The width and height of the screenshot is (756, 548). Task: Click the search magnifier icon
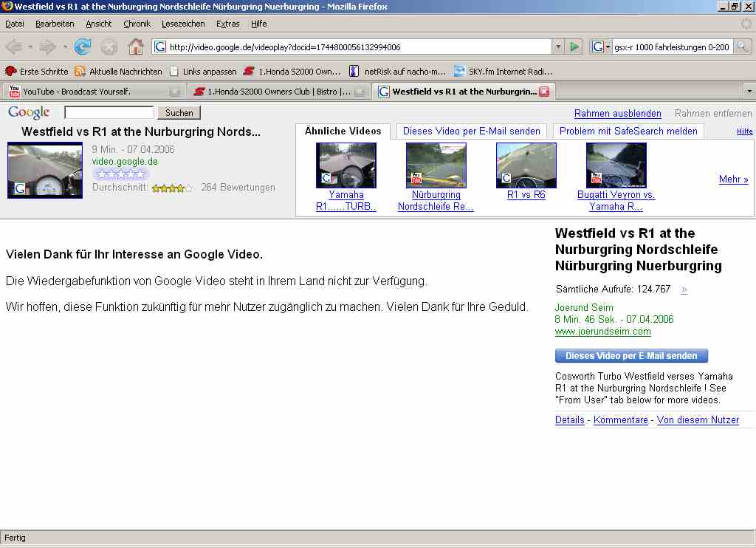pyautogui.click(x=742, y=47)
